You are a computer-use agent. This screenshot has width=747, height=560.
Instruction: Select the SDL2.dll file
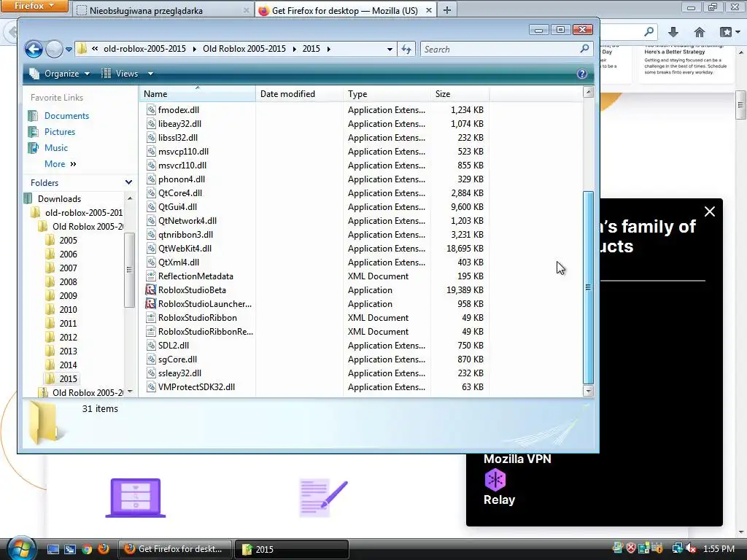(x=174, y=345)
